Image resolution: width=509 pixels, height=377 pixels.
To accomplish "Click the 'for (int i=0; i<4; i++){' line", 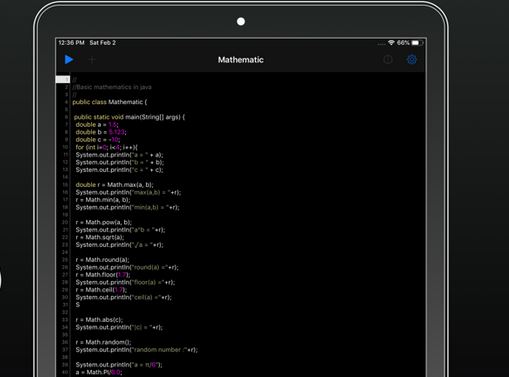I will 106,147.
